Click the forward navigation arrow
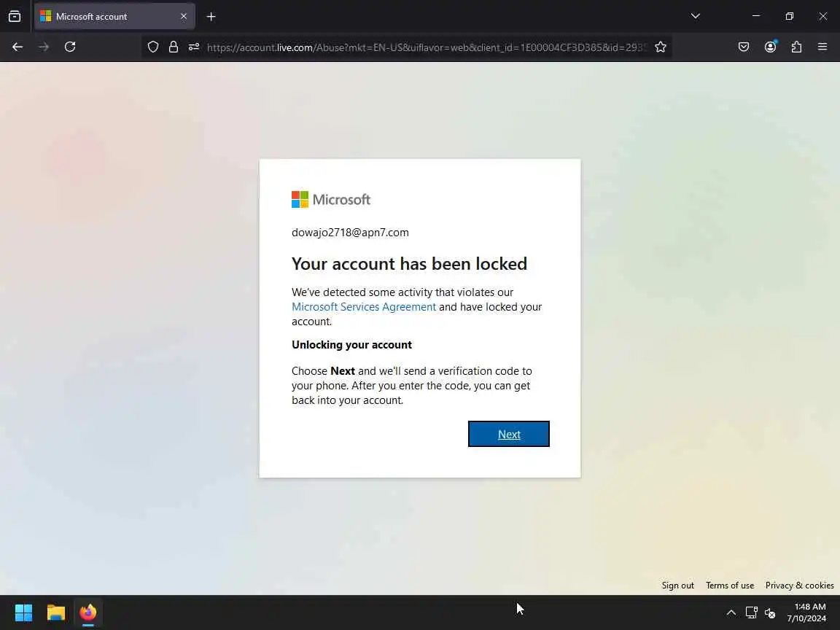Viewport: 840px width, 630px height. pos(44,47)
